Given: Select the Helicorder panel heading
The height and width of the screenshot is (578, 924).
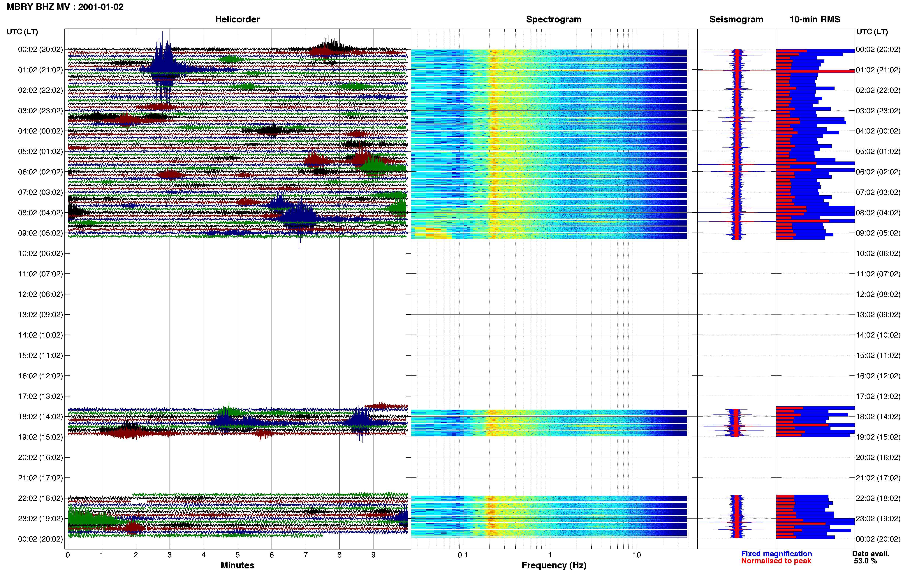Looking at the screenshot, I should (237, 19).
